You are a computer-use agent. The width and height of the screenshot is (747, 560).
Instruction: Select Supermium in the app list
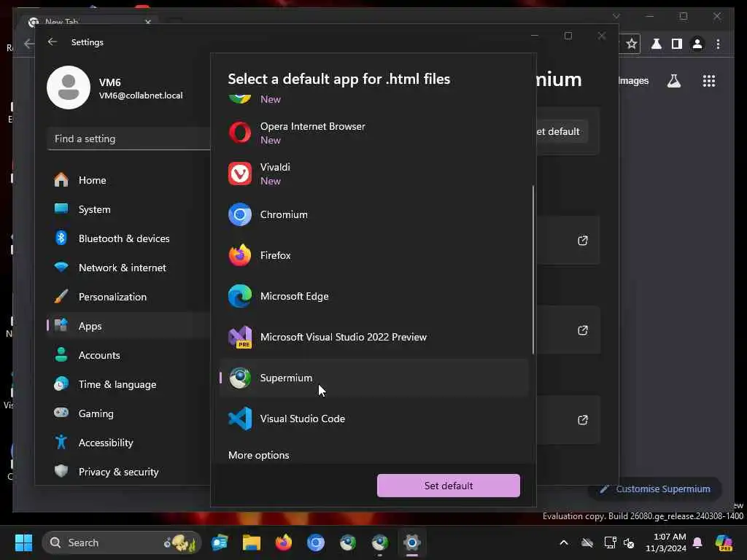374,378
